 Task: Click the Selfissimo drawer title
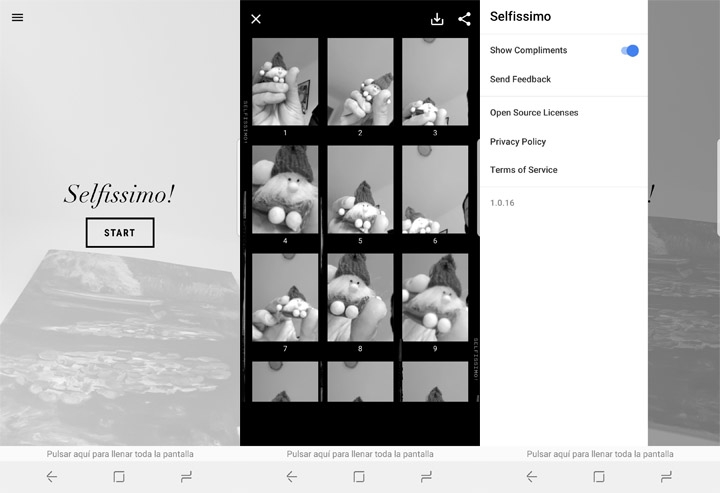[520, 17]
